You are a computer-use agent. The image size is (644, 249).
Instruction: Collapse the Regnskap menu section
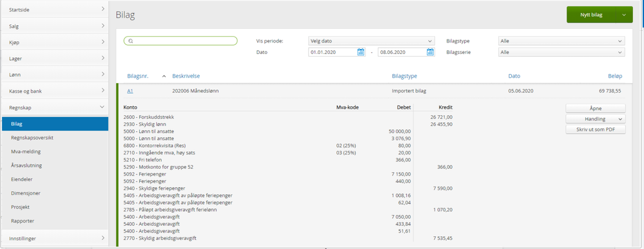pyautogui.click(x=54, y=107)
